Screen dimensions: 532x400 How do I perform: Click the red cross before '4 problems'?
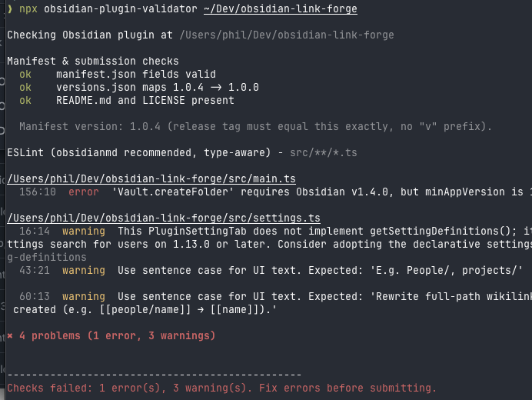tap(10, 336)
